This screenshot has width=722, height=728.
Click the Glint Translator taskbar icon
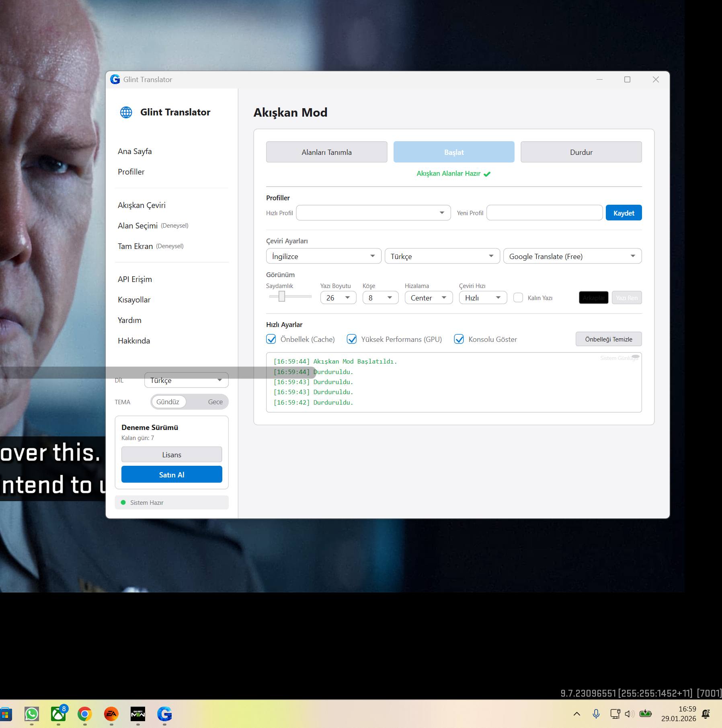(x=164, y=714)
